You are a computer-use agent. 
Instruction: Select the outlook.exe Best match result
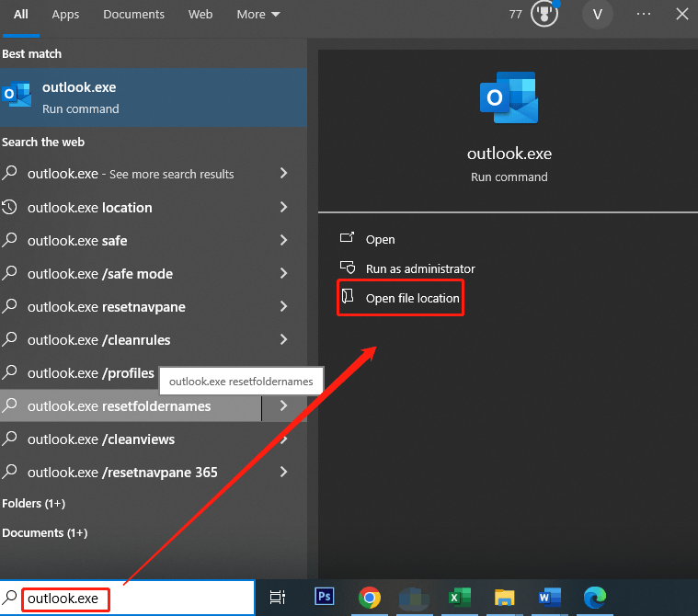point(154,97)
